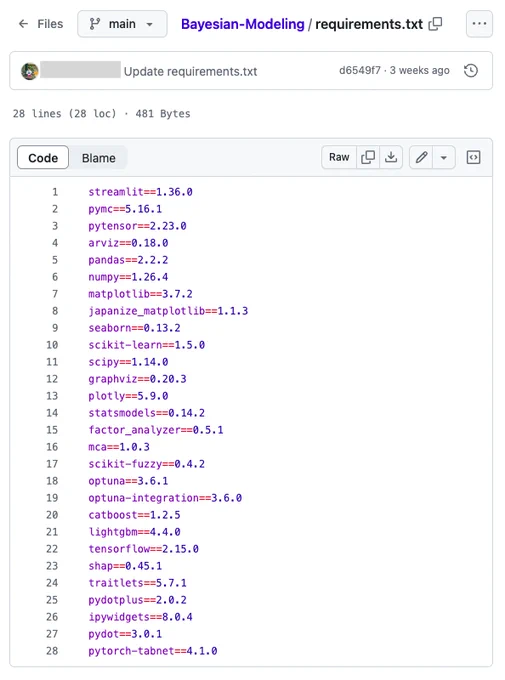Click the pandas==2.2.2 line
This screenshot has height=680, width=505.
pos(128,260)
